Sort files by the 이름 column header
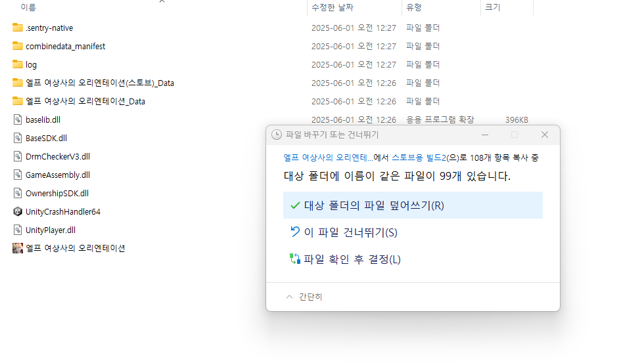The width and height of the screenshot is (644, 363). click(28, 7)
